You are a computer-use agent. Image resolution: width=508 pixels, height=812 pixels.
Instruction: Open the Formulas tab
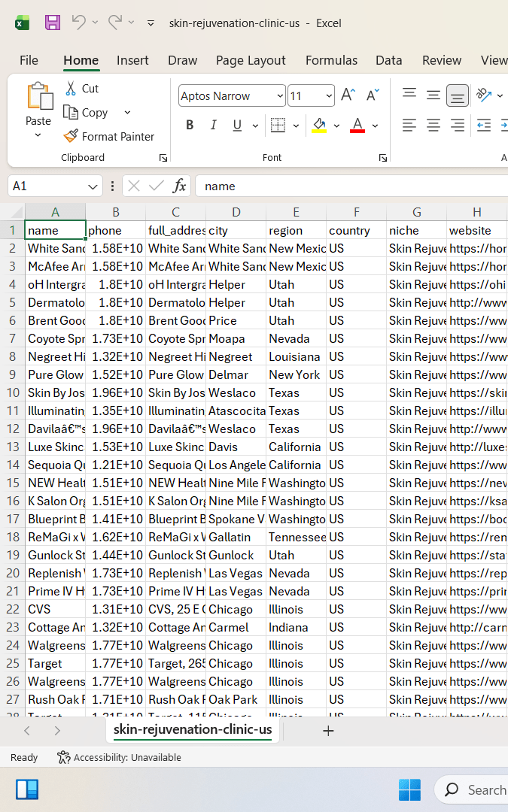pos(331,60)
